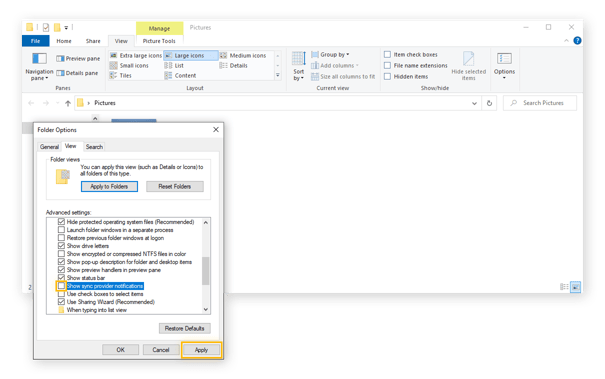Select Details layout

pos(234,66)
